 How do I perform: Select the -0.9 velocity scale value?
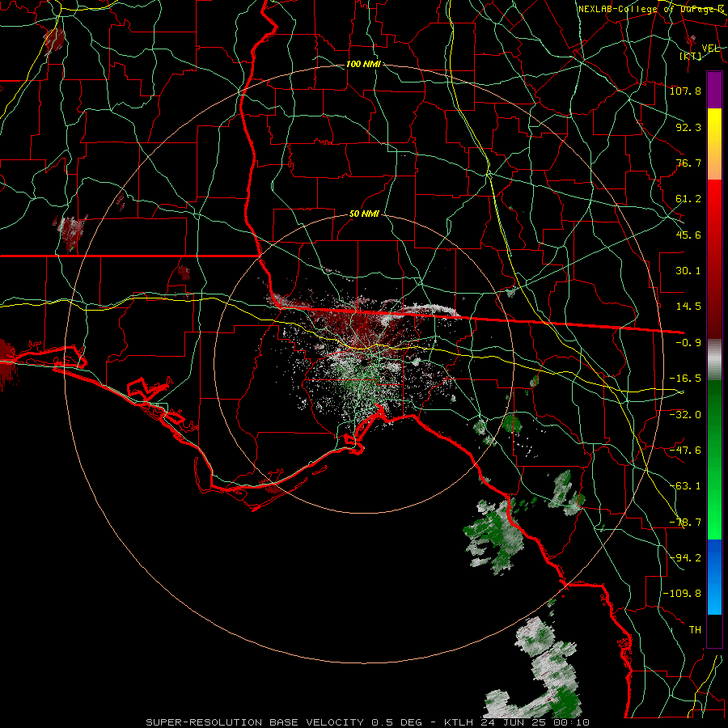tap(688, 343)
